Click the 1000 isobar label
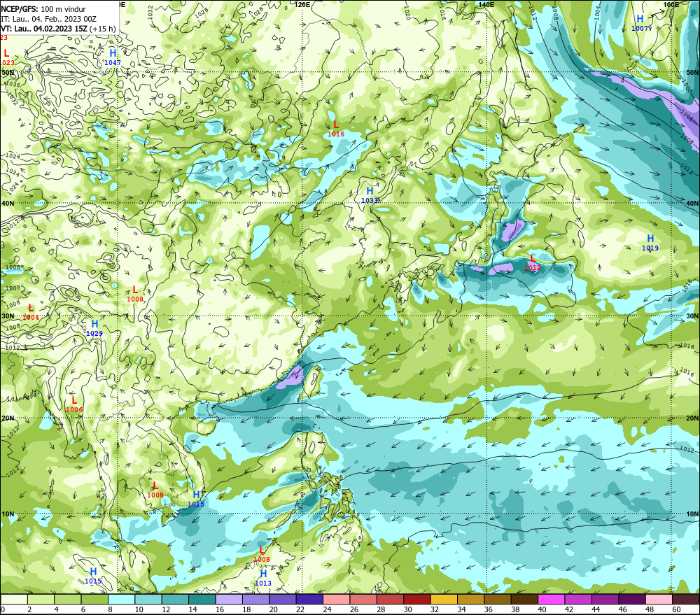Screen dimensions: 700x615 pos(687,87)
